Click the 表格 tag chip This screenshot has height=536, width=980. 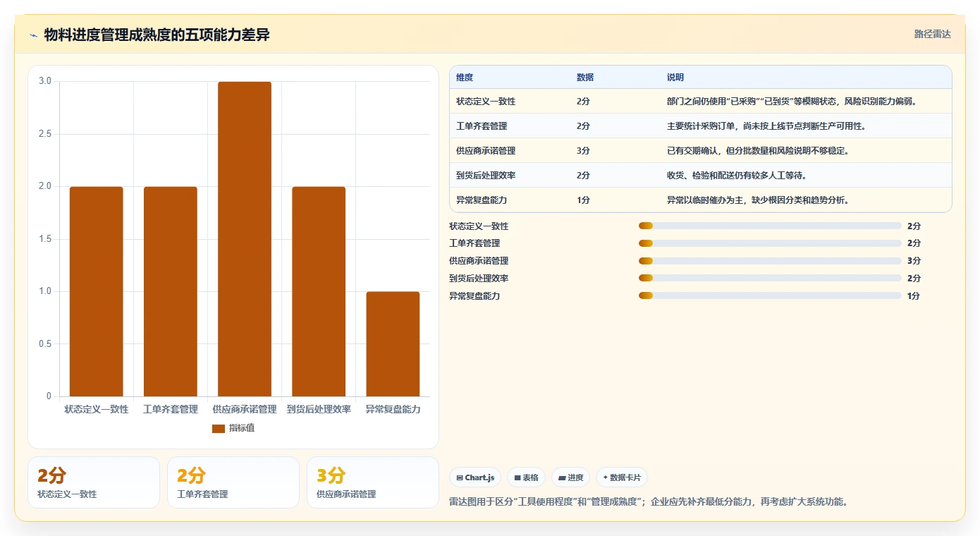[x=526, y=477]
